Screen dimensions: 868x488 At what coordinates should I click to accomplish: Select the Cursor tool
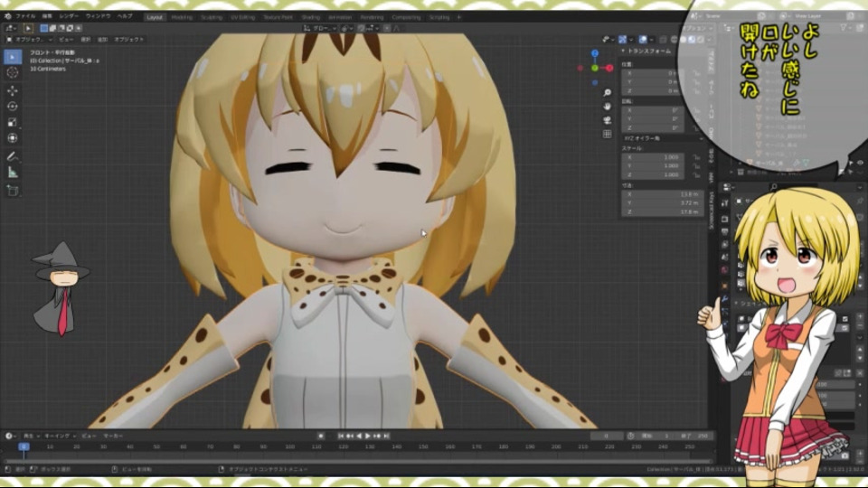(13, 72)
